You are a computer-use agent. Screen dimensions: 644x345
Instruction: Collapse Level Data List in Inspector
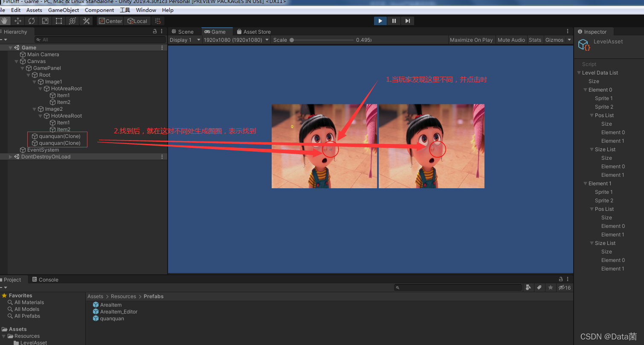[579, 73]
